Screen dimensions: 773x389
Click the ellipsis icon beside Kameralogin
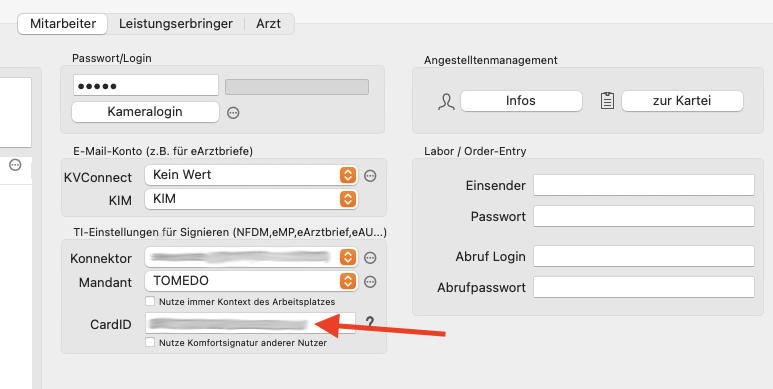(233, 113)
